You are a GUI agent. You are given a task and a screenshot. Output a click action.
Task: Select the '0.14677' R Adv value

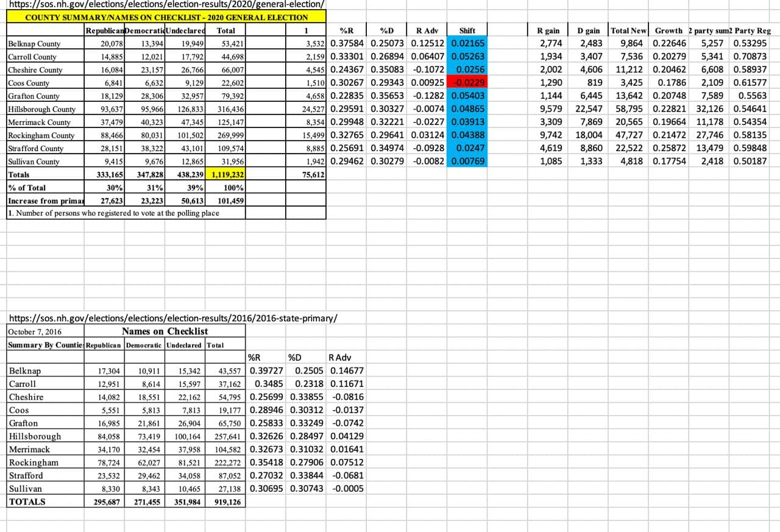tap(346, 371)
